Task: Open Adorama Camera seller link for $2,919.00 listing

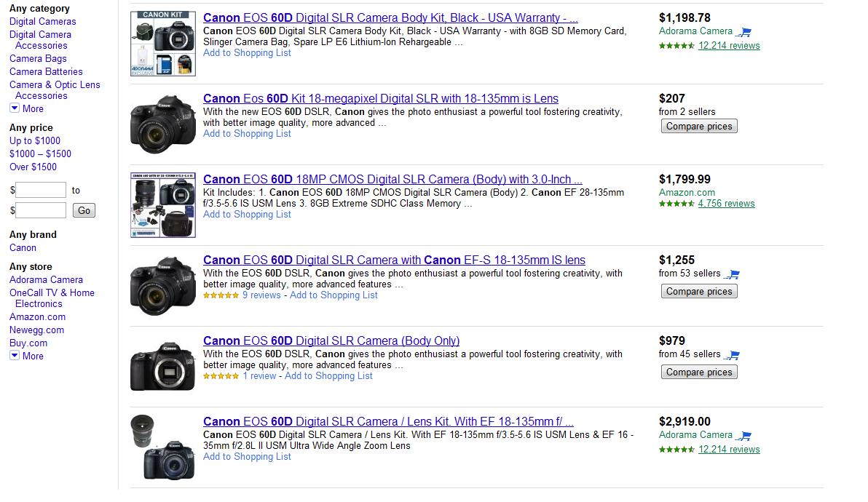Action: pyautogui.click(x=695, y=435)
